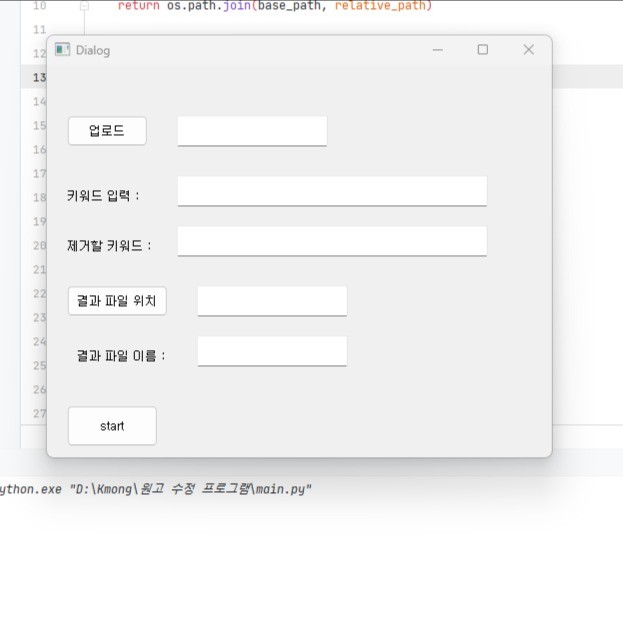Click the 키워드 입력 label
The image size is (623, 623).
click(x=103, y=195)
